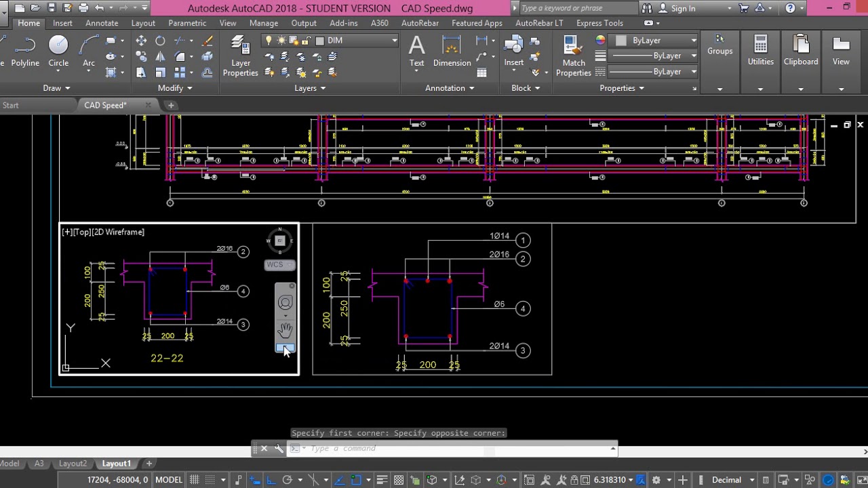Screen dimensions: 868x488
Task: Open Layer Properties manager
Action: [241, 56]
